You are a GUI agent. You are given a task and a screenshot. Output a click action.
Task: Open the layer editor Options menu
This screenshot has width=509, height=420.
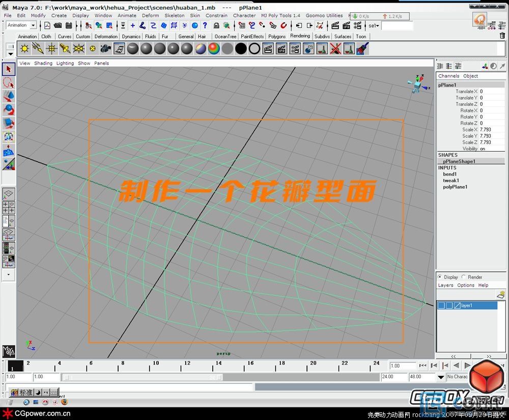pyautogui.click(x=466, y=285)
